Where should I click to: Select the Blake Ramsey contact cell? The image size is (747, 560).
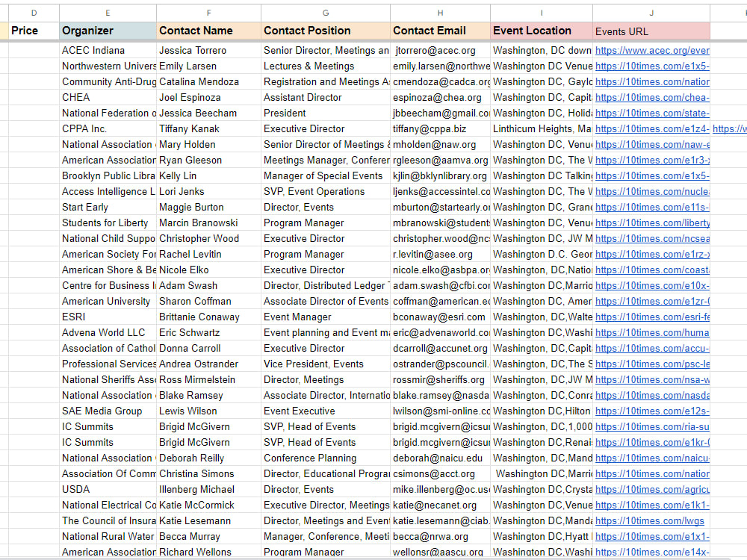point(208,396)
